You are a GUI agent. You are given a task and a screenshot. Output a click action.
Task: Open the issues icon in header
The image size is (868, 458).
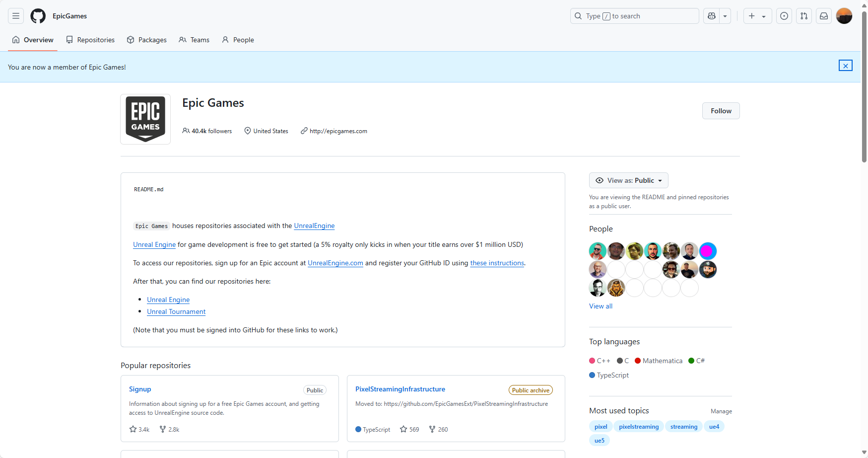pyautogui.click(x=784, y=16)
